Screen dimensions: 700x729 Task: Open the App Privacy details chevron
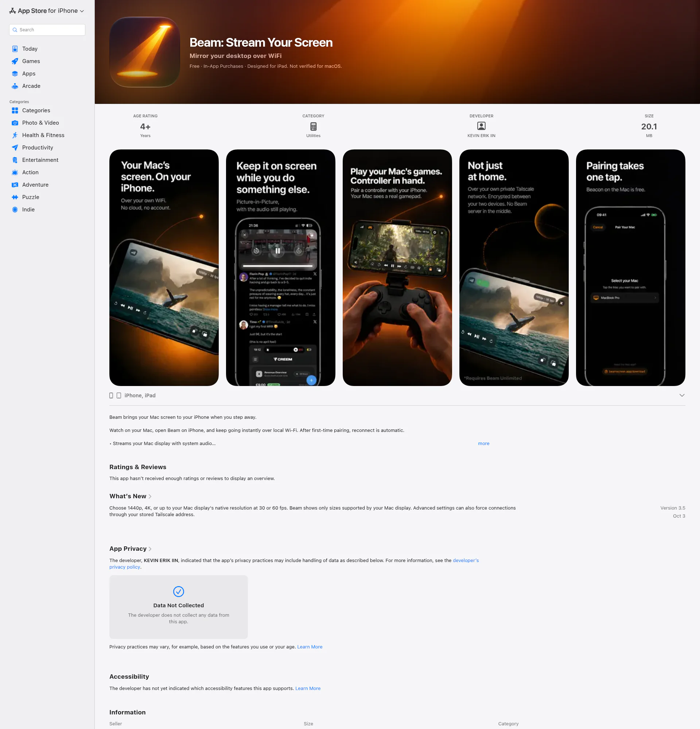pos(150,549)
